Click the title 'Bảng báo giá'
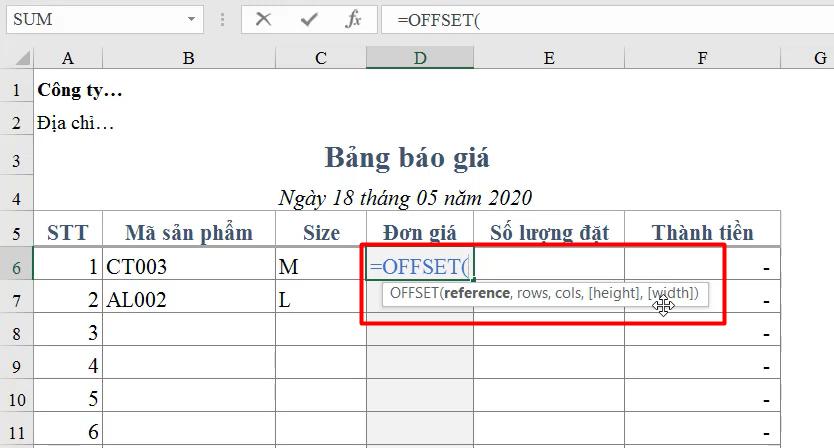 coord(407,159)
